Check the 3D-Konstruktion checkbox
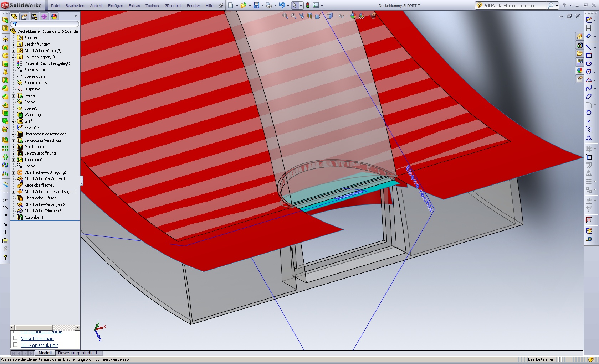The image size is (599, 364). point(15,345)
